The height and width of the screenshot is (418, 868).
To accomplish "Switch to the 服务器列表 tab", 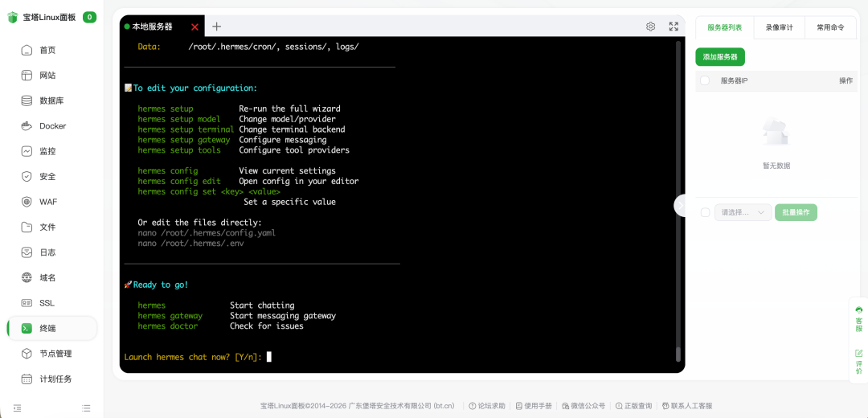I will pos(725,27).
